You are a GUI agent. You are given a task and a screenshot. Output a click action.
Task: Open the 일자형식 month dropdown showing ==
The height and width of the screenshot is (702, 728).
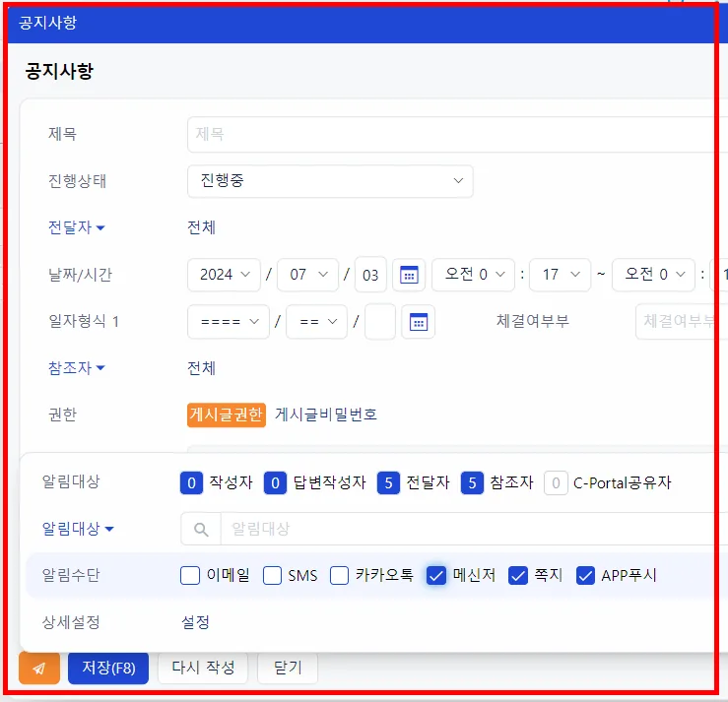click(x=316, y=322)
